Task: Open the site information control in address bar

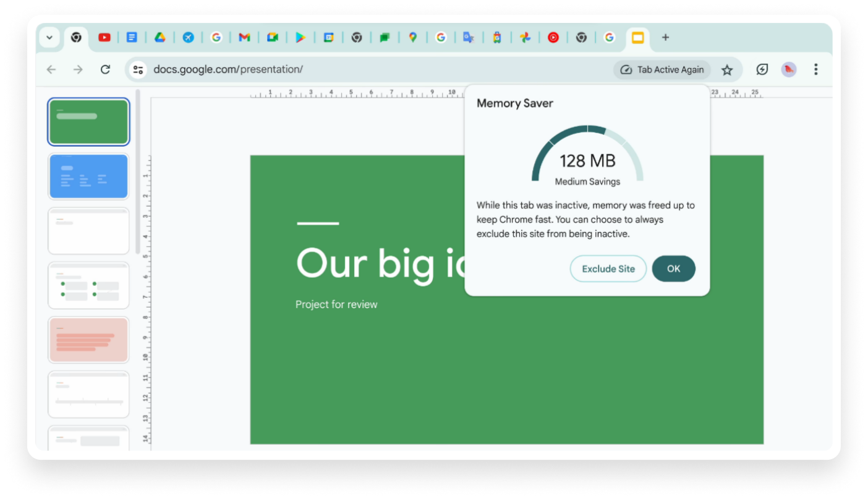Action: tap(138, 70)
